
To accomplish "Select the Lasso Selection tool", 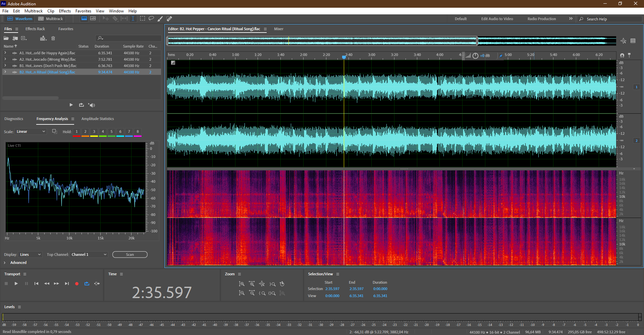I will pyautogui.click(x=151, y=19).
